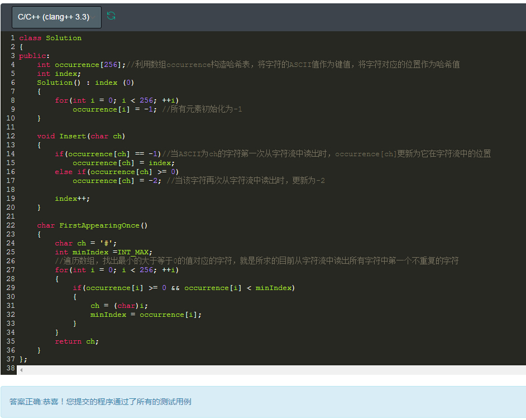Click 'occurrence[ch] = -2;' on line 17
The width and height of the screenshot is (526, 420).
(x=117, y=181)
